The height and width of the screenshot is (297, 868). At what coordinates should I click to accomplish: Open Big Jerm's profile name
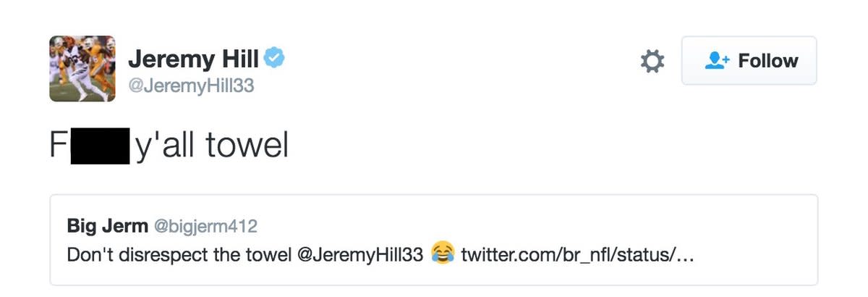(x=106, y=226)
